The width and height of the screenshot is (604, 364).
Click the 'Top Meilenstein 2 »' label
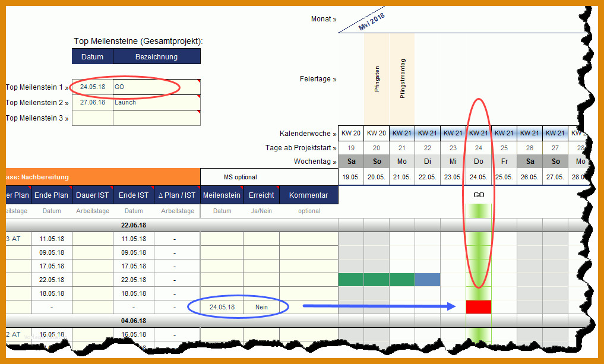click(37, 103)
